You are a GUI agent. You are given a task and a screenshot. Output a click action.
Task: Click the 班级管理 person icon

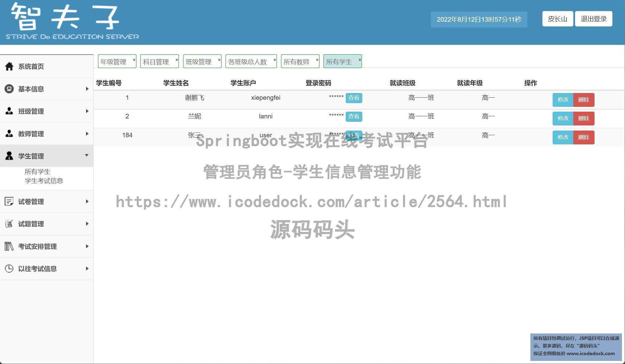[9, 111]
